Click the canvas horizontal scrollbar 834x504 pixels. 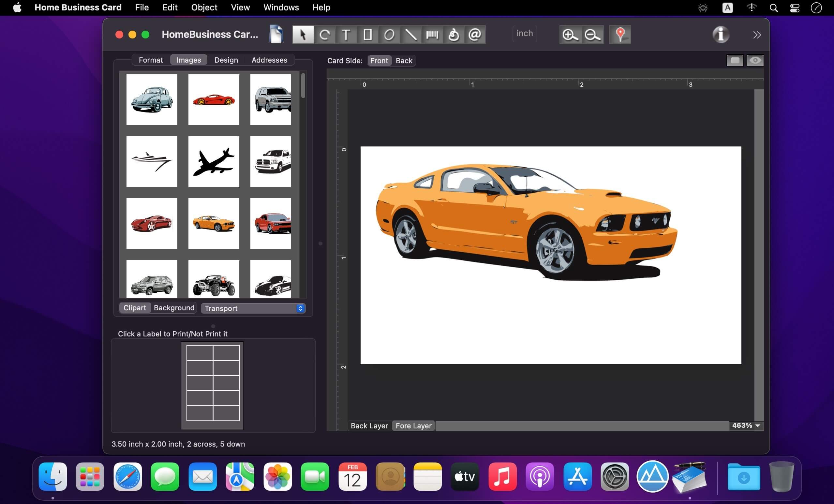[582, 426]
